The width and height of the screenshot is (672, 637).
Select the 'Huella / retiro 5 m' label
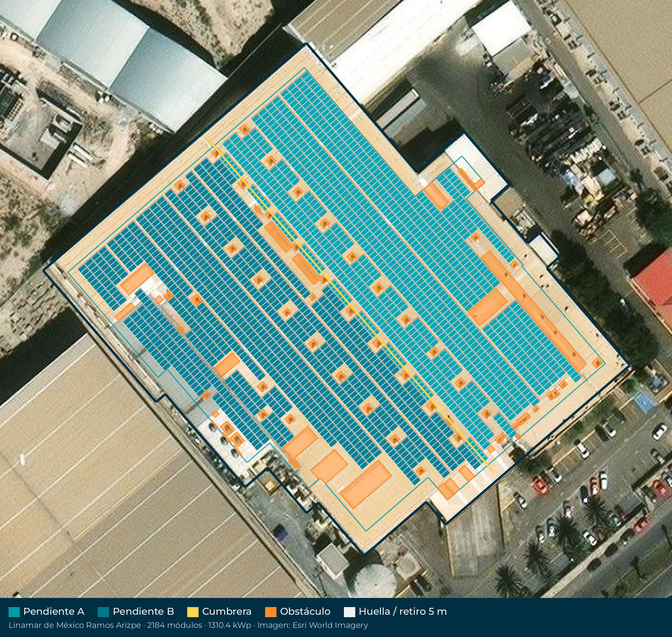click(403, 612)
